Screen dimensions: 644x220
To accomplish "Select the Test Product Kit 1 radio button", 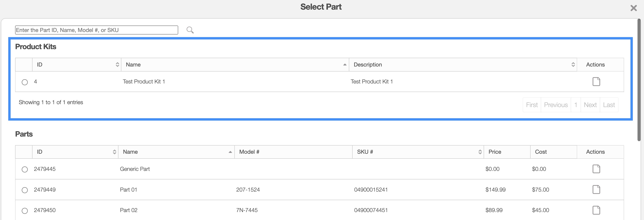I will coord(25,82).
